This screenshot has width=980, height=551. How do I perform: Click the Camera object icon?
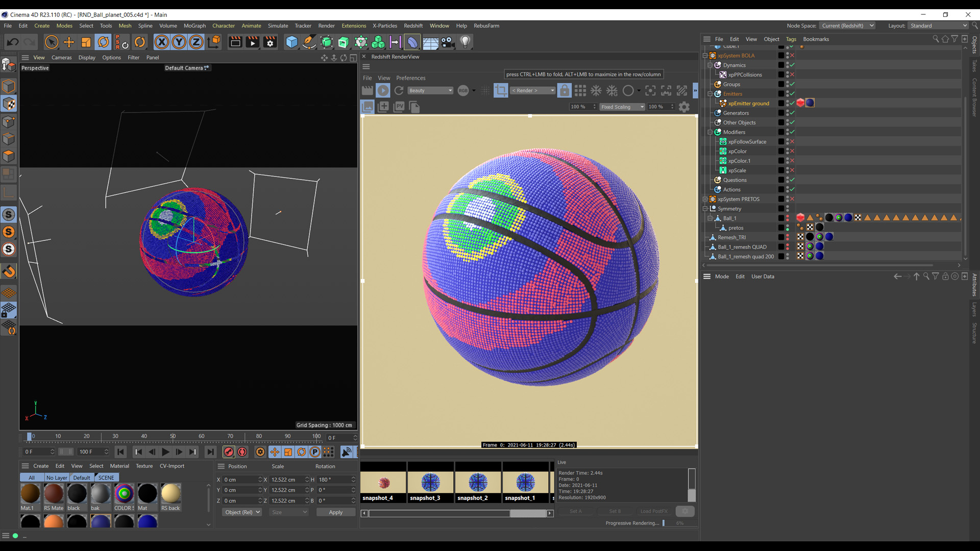(448, 42)
